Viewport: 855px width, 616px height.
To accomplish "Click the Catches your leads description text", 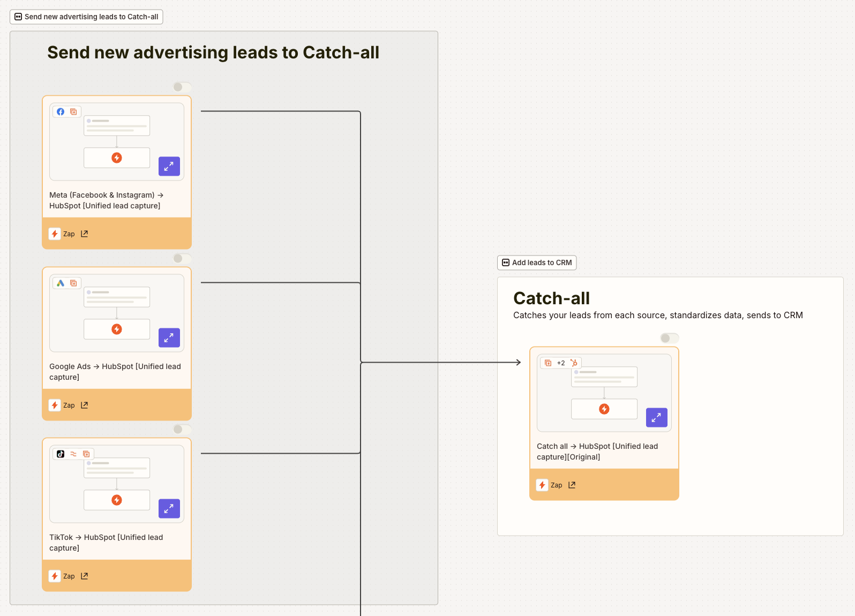I will (x=658, y=315).
